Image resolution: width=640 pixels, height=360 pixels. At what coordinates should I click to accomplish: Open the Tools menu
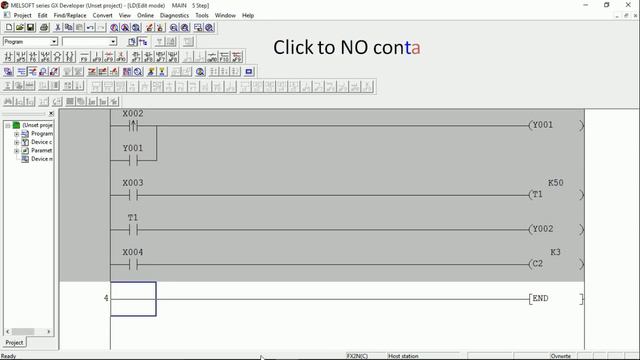[202, 16]
